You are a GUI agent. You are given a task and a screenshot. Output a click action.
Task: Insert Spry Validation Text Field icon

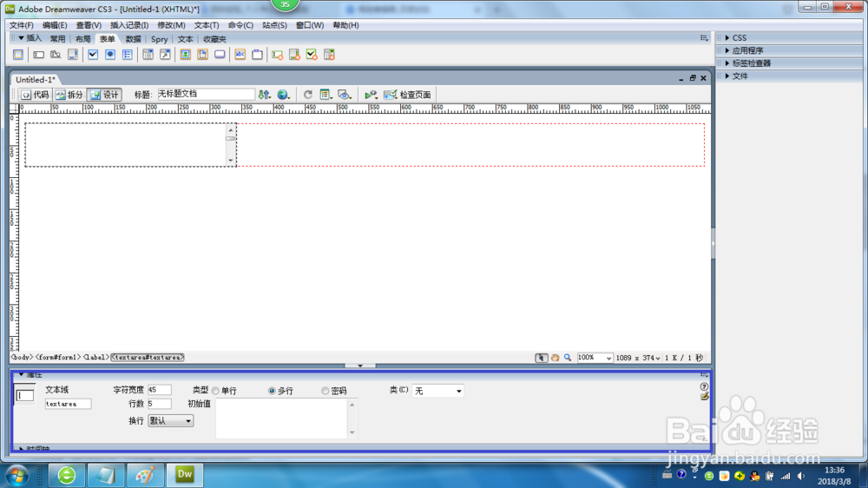point(278,55)
